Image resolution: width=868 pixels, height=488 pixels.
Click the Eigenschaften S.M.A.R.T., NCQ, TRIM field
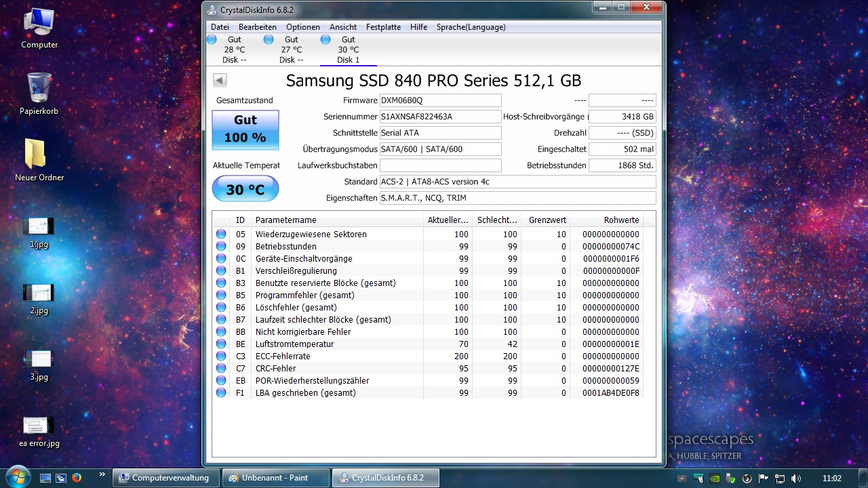[x=517, y=198]
